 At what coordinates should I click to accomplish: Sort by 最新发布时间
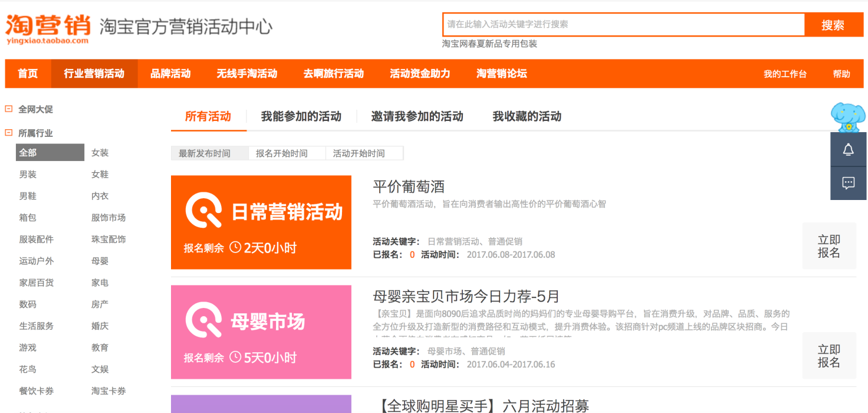tap(205, 153)
